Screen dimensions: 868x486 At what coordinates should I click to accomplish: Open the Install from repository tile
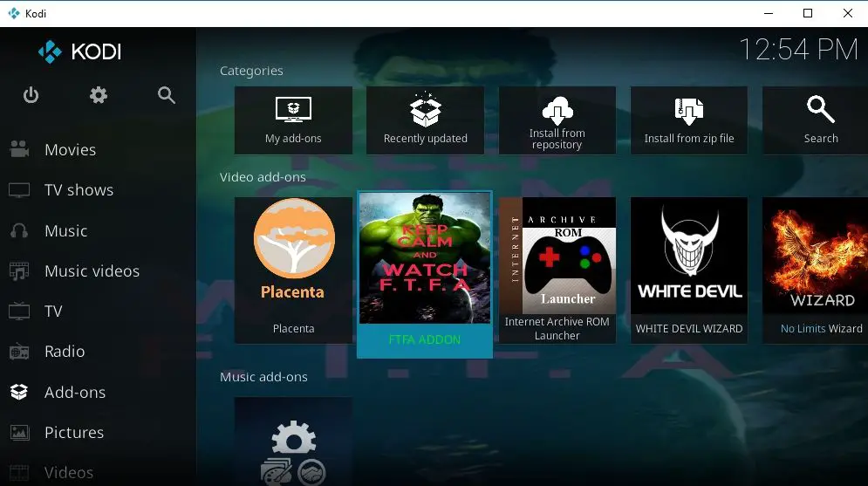(557, 120)
